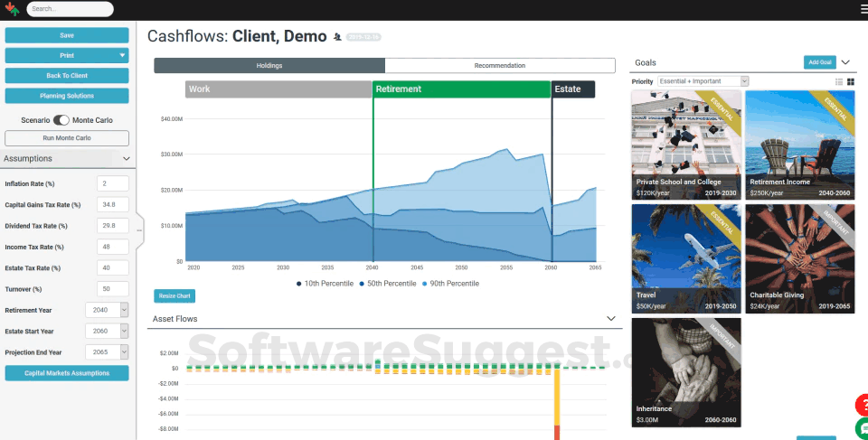Click the Inflation Rate input field
Viewport: 868px width, 440px height.
point(113,183)
